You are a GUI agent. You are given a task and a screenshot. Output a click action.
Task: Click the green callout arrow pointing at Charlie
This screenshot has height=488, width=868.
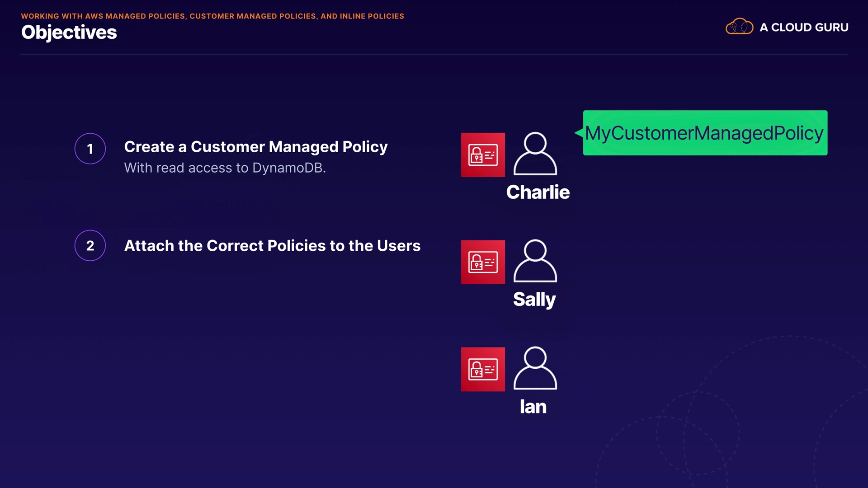coord(579,133)
